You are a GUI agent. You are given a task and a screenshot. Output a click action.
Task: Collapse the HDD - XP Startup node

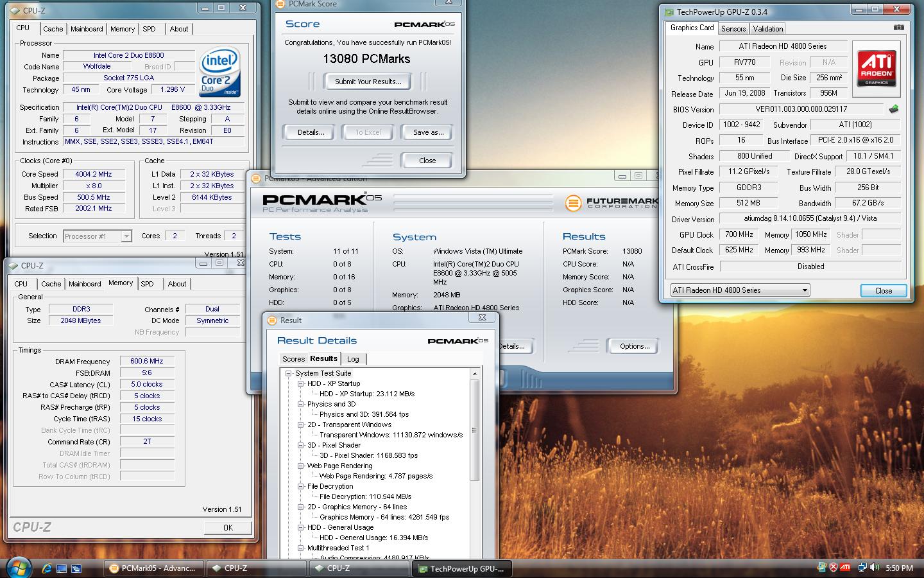[300, 383]
